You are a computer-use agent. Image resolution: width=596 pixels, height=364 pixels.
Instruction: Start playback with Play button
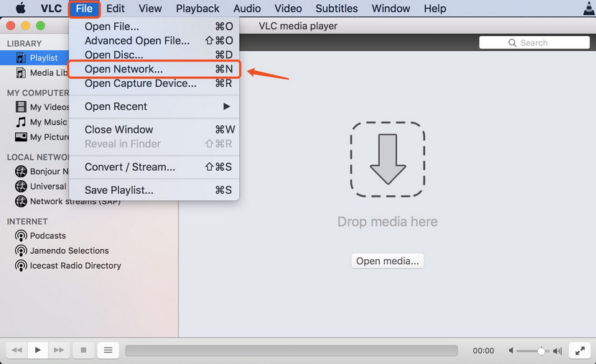click(x=37, y=350)
